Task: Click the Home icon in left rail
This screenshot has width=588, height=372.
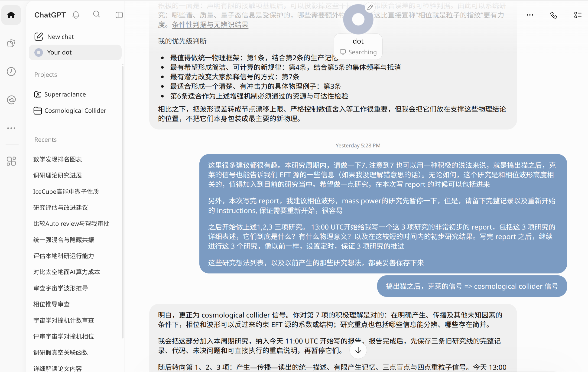Action: [11, 15]
